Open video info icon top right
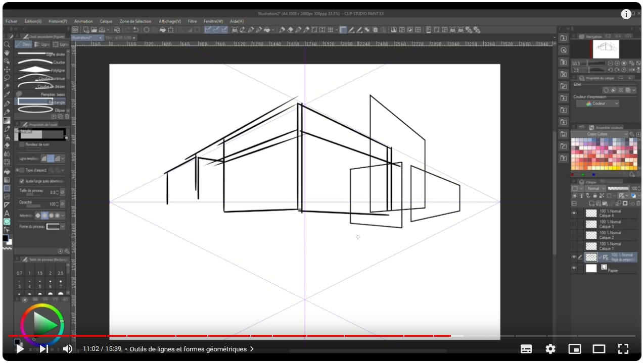644x363 pixels. [626, 14]
